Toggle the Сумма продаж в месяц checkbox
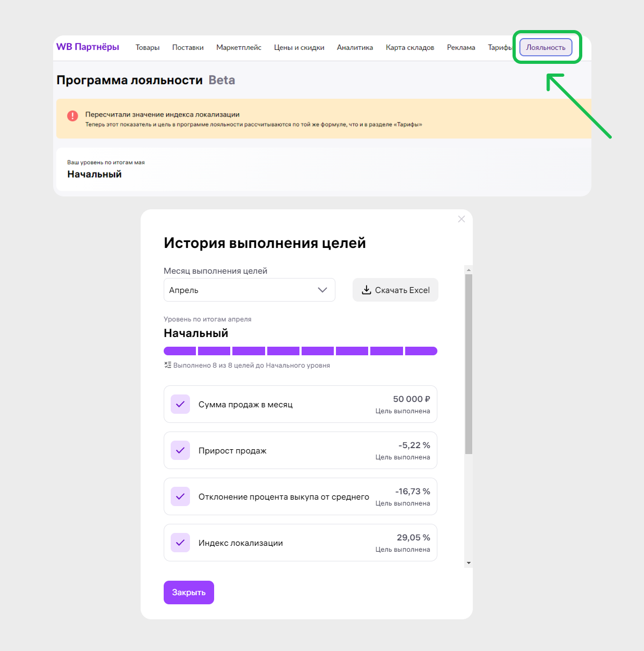This screenshot has width=644, height=651. pos(180,404)
